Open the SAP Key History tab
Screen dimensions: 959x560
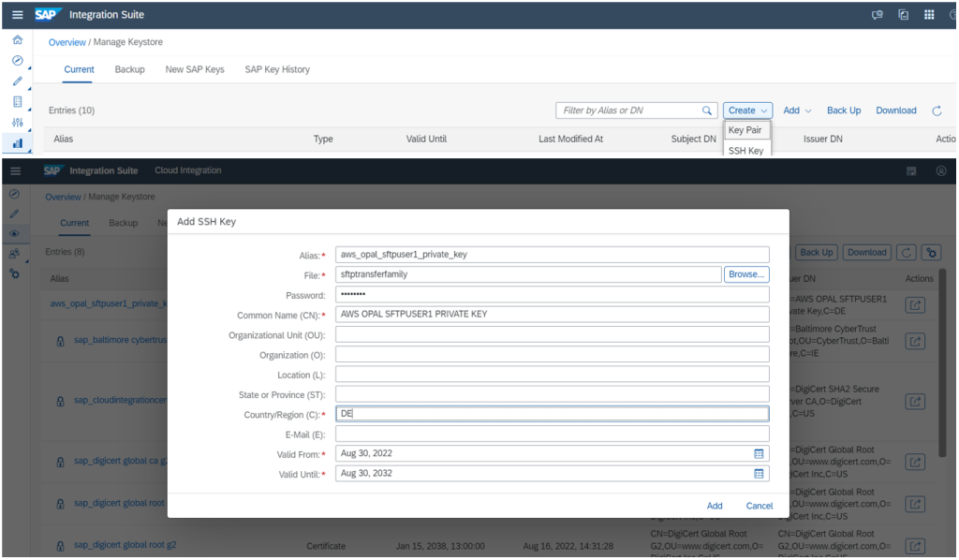click(x=277, y=69)
